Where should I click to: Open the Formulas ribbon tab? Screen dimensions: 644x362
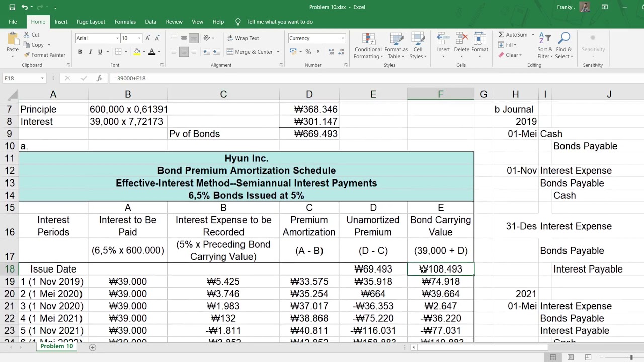125,22
